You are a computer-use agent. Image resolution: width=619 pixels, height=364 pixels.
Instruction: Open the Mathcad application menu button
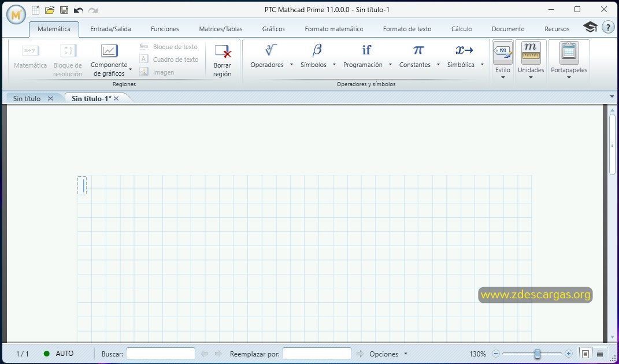[x=16, y=15]
